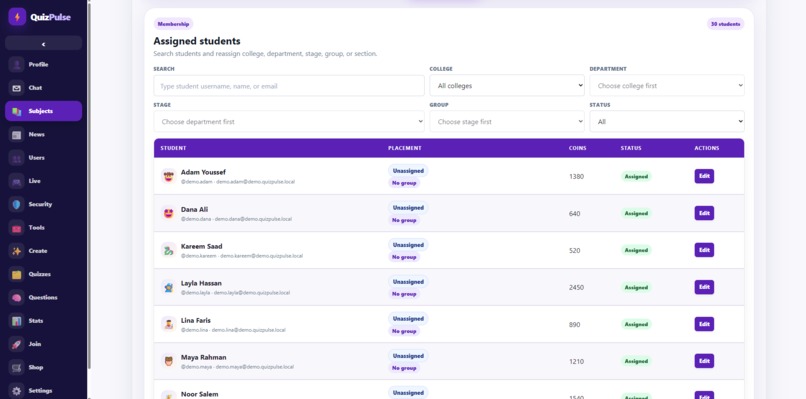This screenshot has width=806, height=399.
Task: Collapse the sidebar with the chevron button
Action: (43, 44)
